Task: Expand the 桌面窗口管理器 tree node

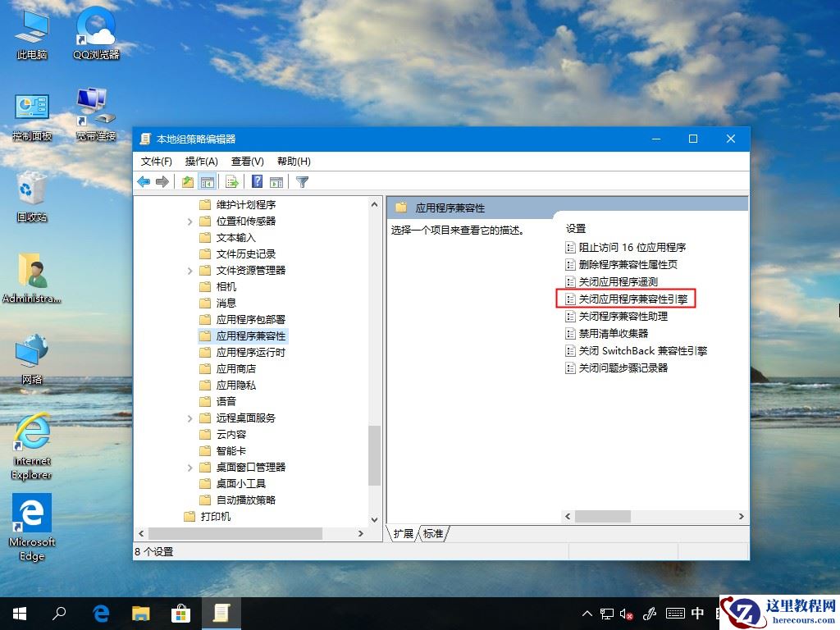Action: click(x=190, y=467)
